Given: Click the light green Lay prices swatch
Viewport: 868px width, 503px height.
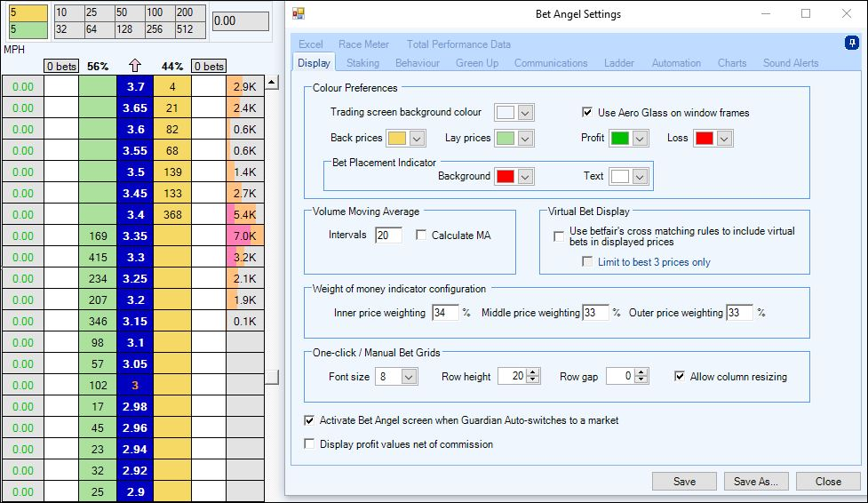Looking at the screenshot, I should click(x=505, y=138).
